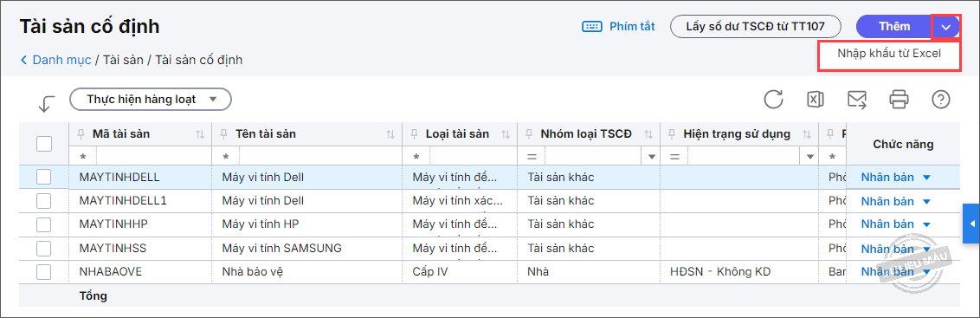
Task: Open Nhân bản dropdown arrow for MAYTINHHP
Action: [x=926, y=224]
